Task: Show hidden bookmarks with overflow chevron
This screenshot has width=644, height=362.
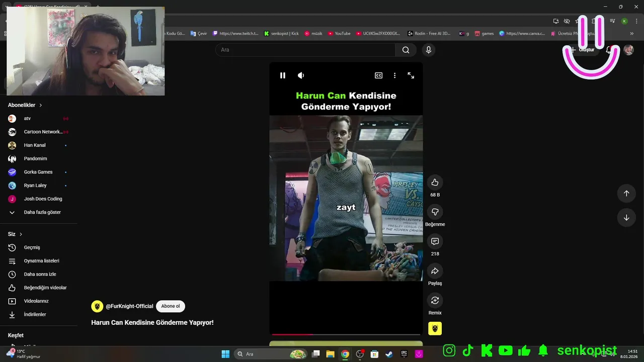Action: [x=632, y=34]
